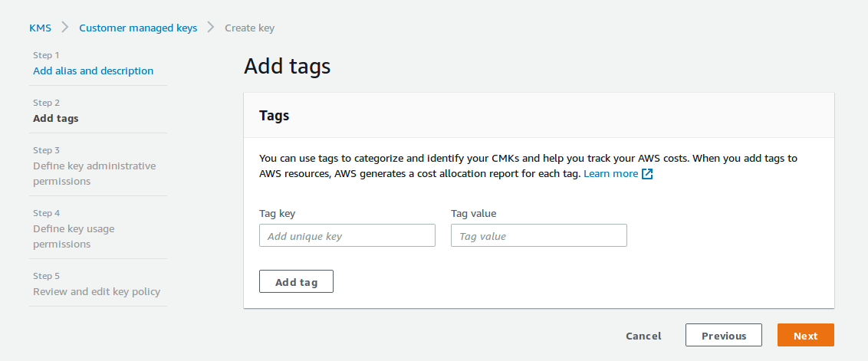Focus the Tag key input field
Image resolution: width=868 pixels, height=361 pixels.
coord(347,236)
